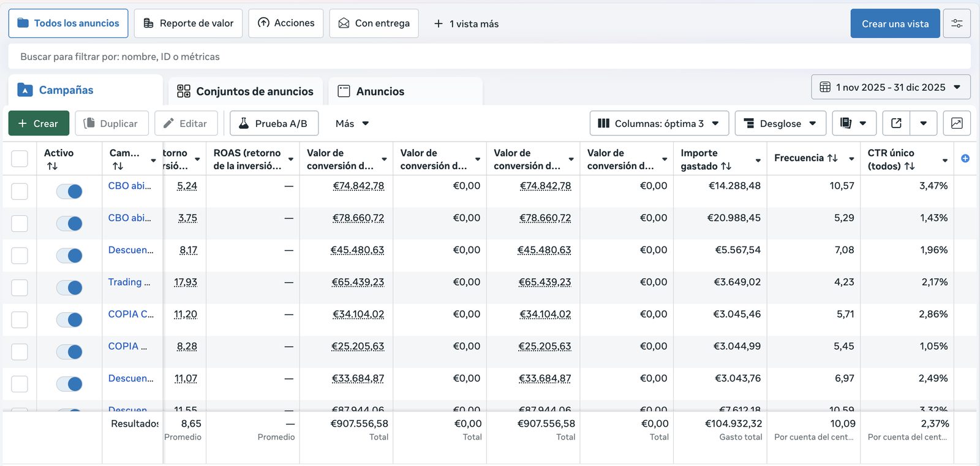The height and width of the screenshot is (466, 980).
Task: Toggle off the first CBO abi campaign
Action: [x=69, y=191]
